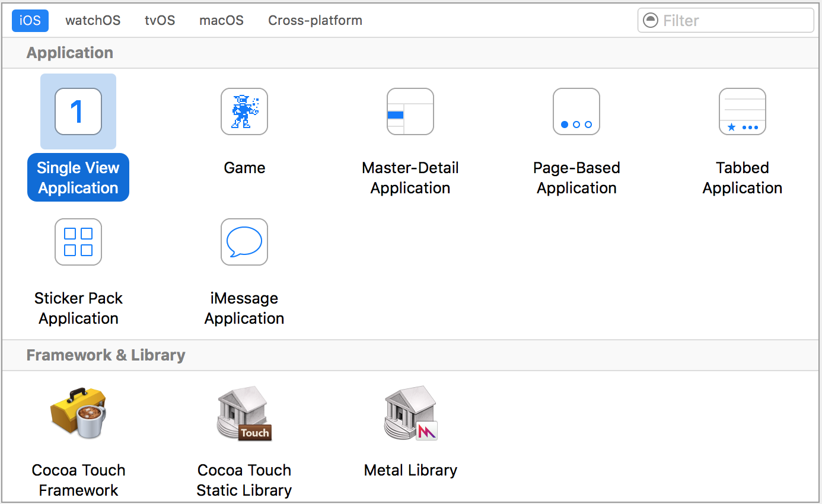The width and height of the screenshot is (822, 504).
Task: Click the filter icon in the search field
Action: coord(651,21)
